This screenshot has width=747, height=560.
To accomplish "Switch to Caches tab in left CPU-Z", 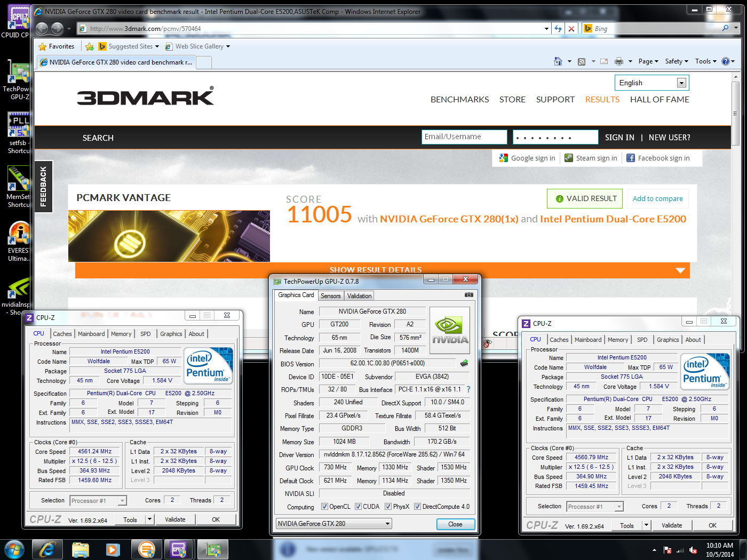I will 62,334.
